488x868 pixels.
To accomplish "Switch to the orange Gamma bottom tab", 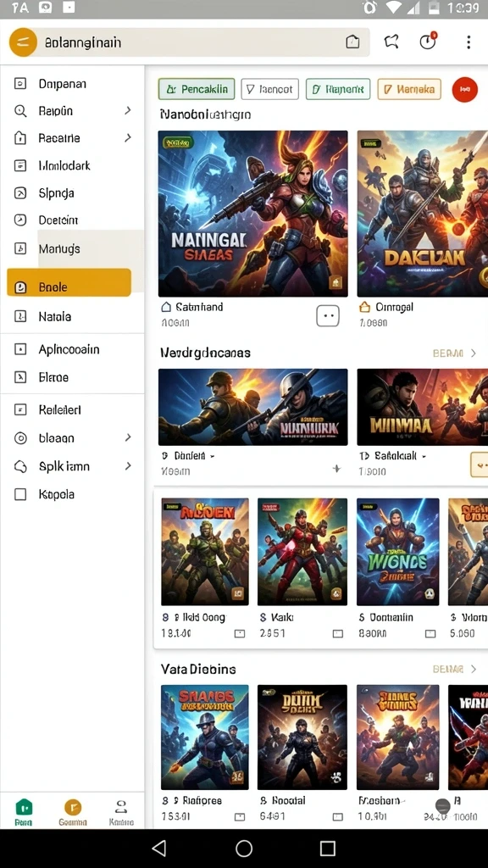I will pos(73,811).
